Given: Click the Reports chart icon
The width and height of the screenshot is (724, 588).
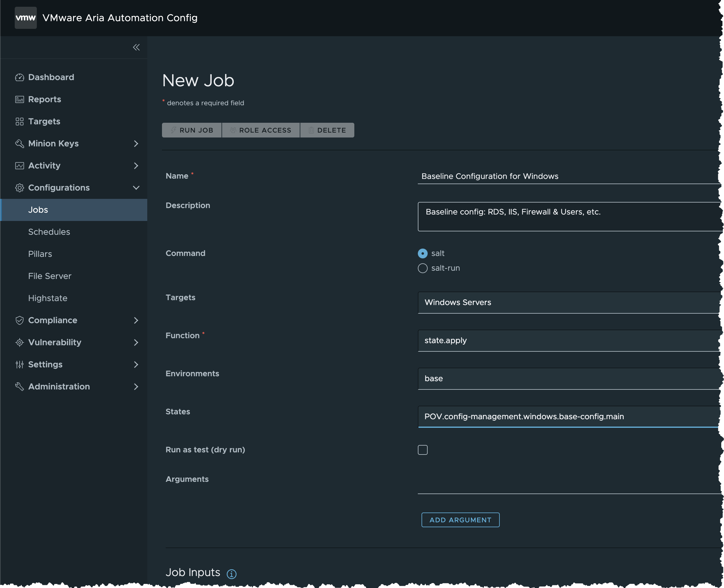Looking at the screenshot, I should 20,99.
